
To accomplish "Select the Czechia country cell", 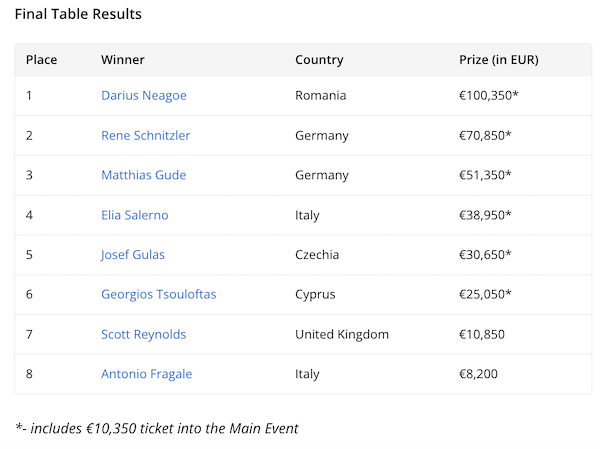I will (x=317, y=255).
